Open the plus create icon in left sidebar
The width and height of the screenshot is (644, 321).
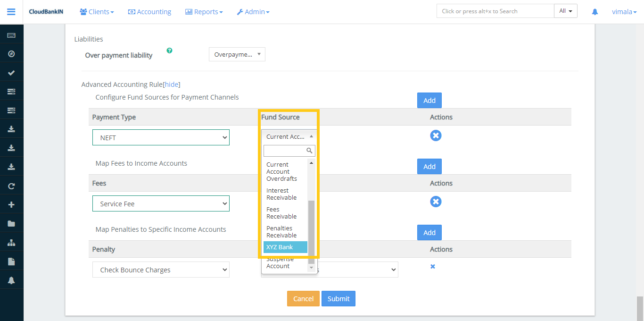[x=11, y=204]
